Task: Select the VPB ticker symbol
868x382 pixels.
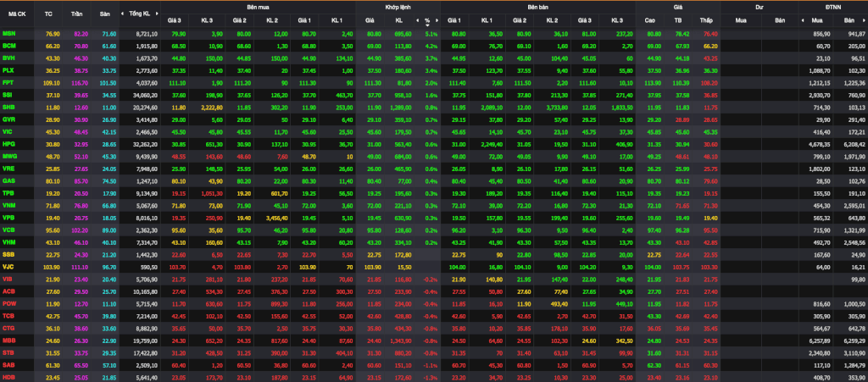Action: (8, 218)
